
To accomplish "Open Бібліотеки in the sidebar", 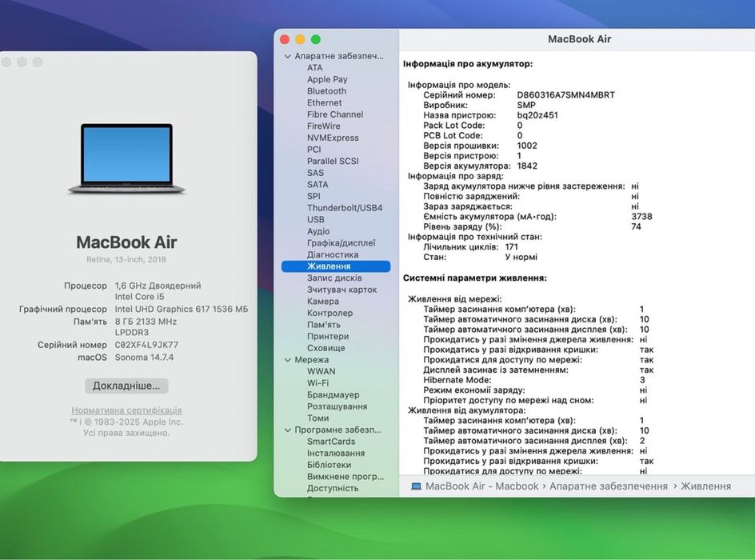I will [329, 465].
